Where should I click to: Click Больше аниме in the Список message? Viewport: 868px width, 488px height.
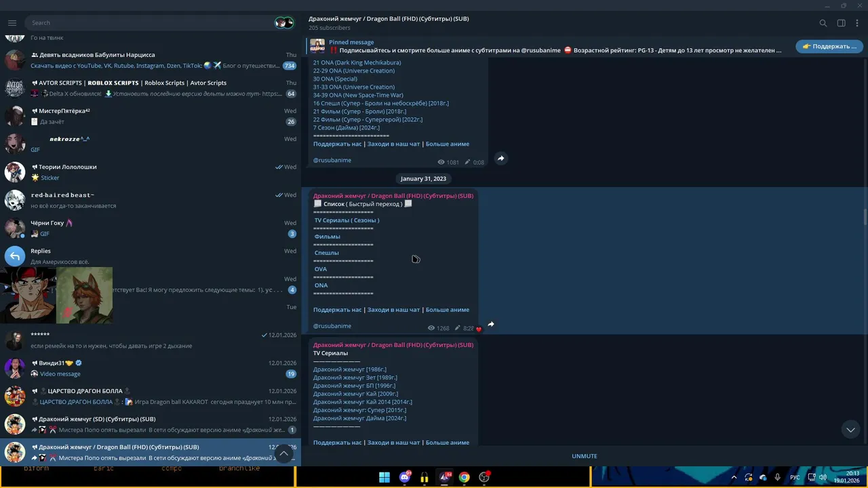point(448,310)
